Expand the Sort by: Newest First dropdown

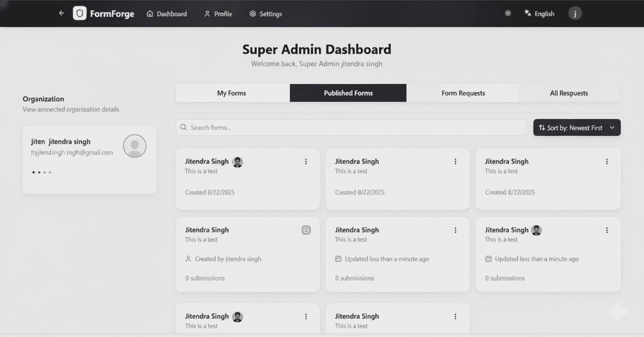point(577,128)
